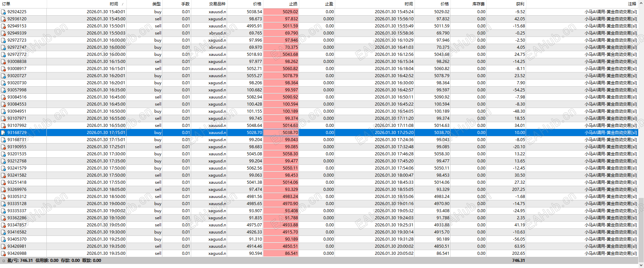Click order icon for 93201535
This screenshot has width=644, height=268.
pos(3,154)
